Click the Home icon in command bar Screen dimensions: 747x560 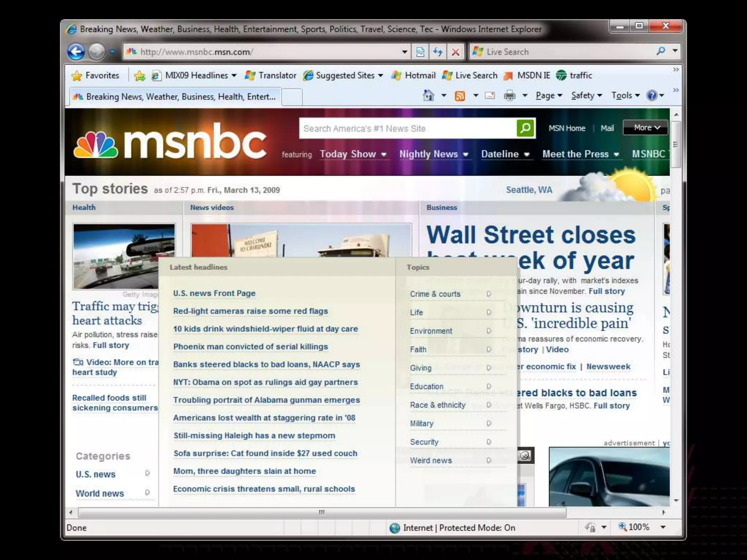429,96
